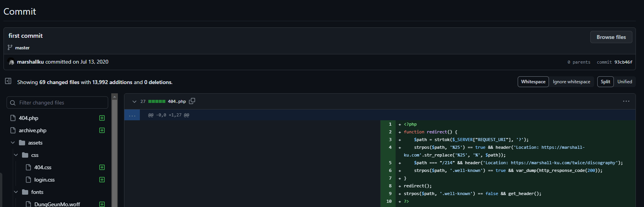Collapse the fonts folder in tree
This screenshot has width=644, height=207.
click(16, 192)
